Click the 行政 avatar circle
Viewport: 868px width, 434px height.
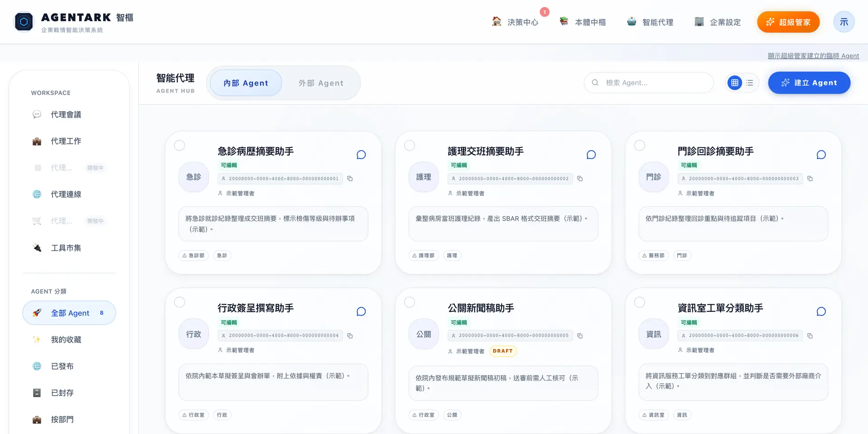coord(193,334)
